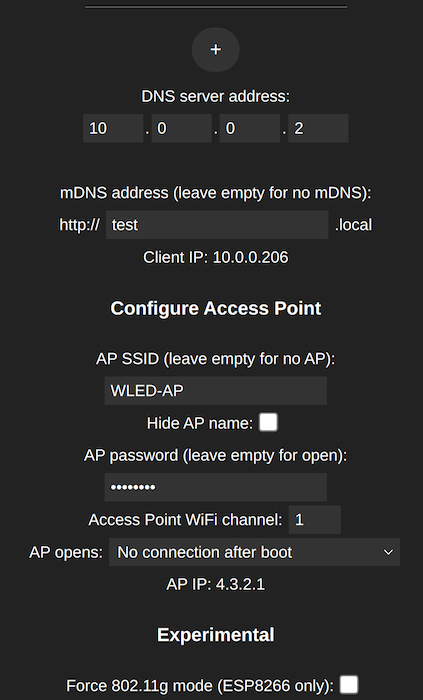This screenshot has width=423, height=700.
Task: Open the AP opens dropdown
Action: [254, 552]
